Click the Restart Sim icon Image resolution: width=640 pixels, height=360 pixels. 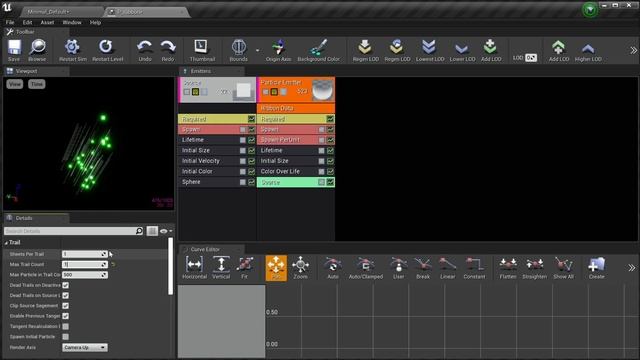pos(73,50)
